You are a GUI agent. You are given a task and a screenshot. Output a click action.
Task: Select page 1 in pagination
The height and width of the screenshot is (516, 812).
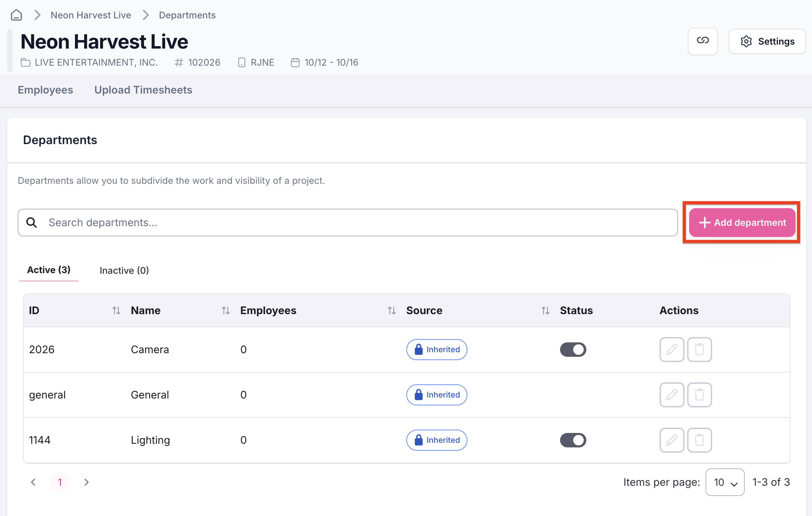(60, 482)
